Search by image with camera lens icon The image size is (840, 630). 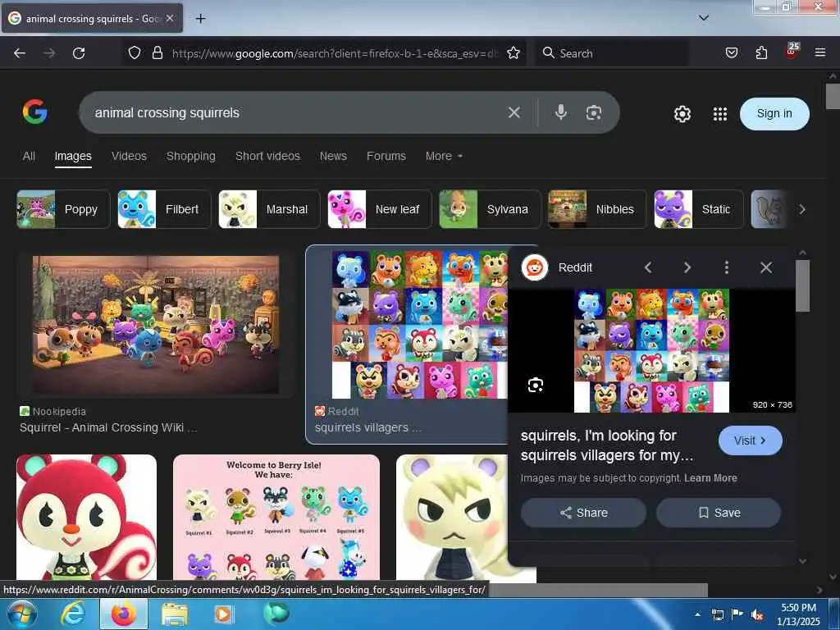[594, 112]
